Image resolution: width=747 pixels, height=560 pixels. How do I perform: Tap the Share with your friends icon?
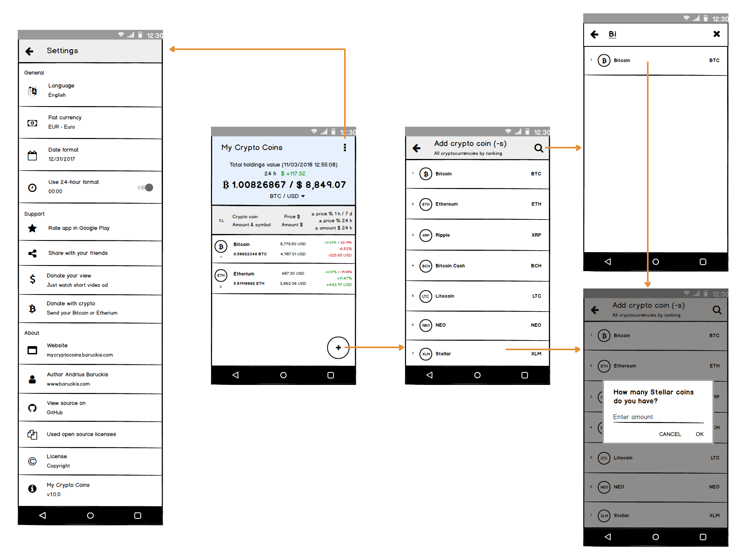[32, 253]
